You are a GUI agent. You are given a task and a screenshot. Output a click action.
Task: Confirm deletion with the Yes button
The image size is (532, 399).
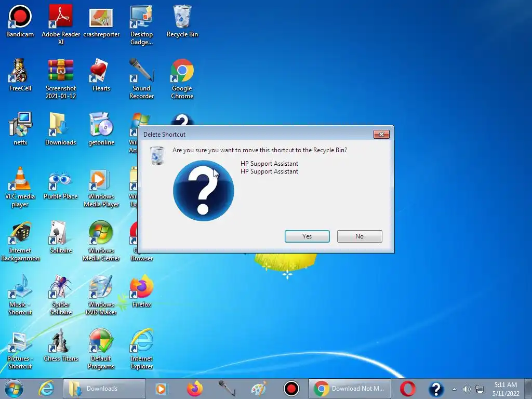coord(307,236)
